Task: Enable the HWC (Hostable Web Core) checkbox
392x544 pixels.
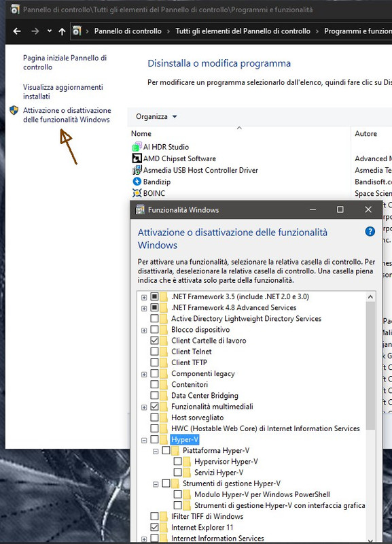Action: (155, 428)
